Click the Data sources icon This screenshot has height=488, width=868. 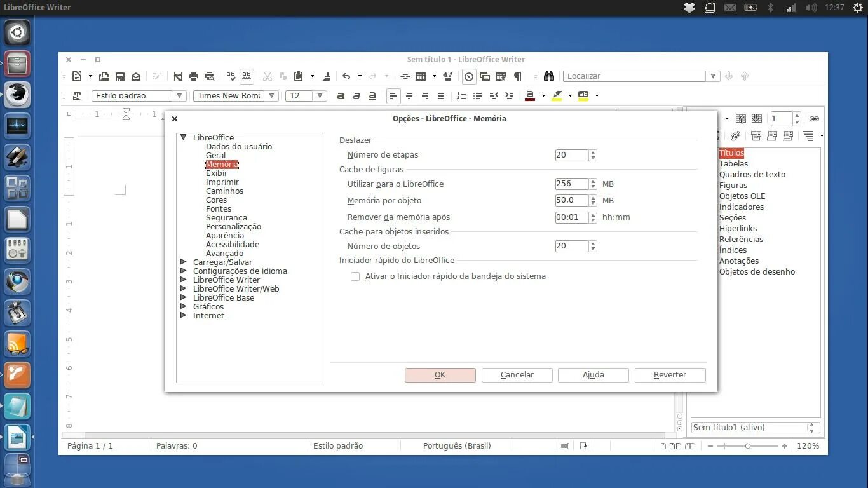tap(501, 76)
